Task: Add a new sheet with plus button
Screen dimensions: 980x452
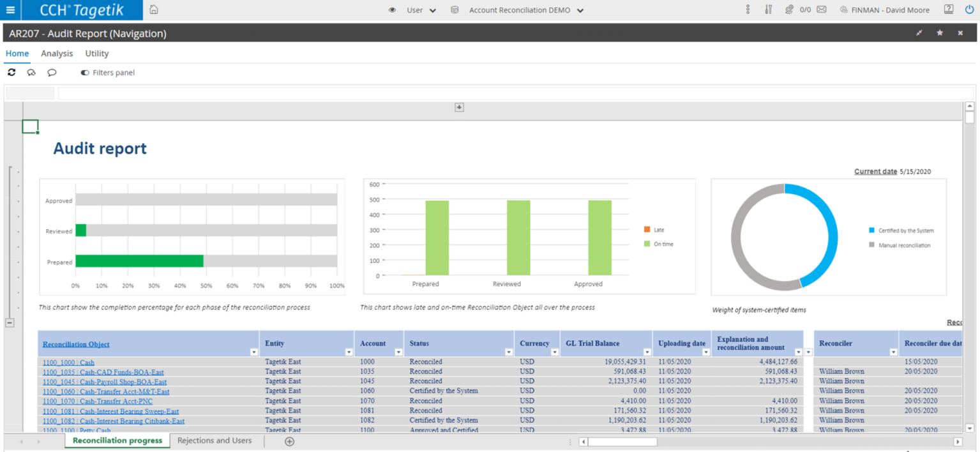Action: pos(289,441)
